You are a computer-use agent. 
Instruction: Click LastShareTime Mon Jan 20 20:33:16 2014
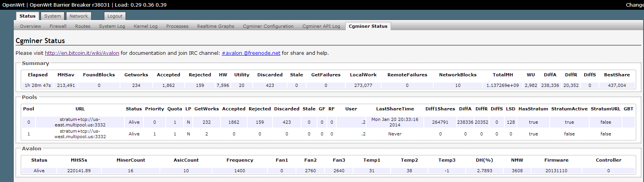(x=395, y=122)
